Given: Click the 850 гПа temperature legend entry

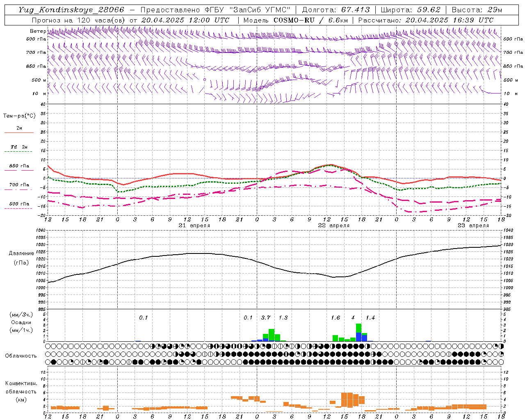Looking at the screenshot, I should (19, 166).
